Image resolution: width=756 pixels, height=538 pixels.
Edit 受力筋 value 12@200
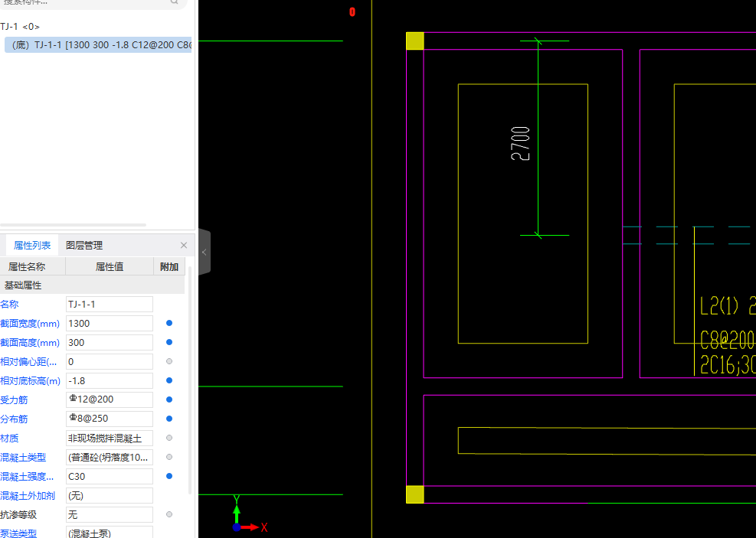pos(110,399)
